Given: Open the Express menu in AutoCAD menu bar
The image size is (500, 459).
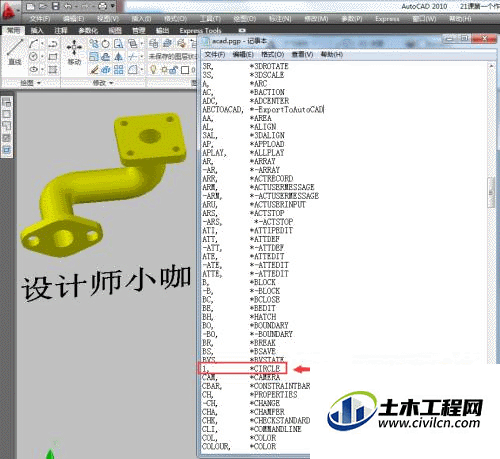Looking at the screenshot, I should click(x=387, y=19).
